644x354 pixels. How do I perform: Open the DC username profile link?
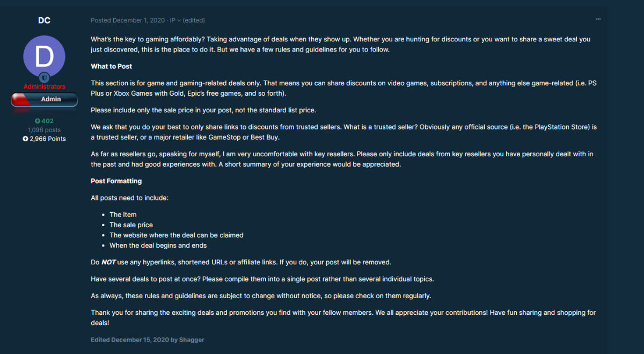45,20
